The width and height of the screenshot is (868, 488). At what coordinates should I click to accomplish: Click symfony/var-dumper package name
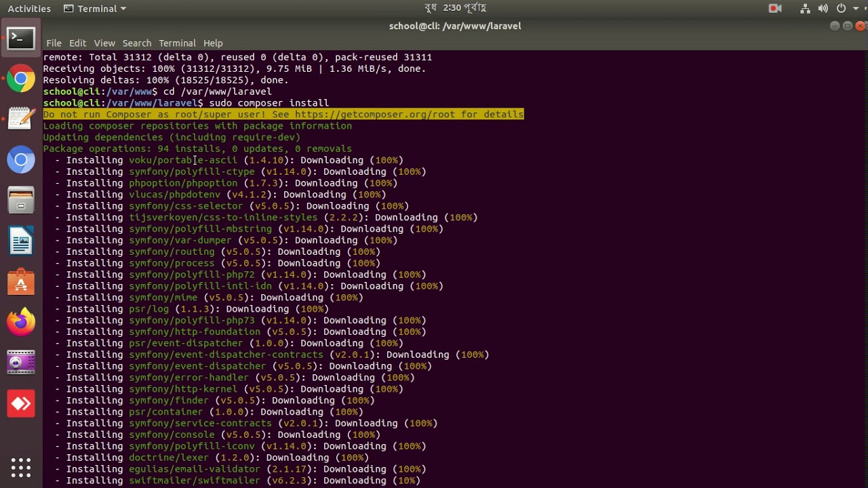[x=180, y=240]
